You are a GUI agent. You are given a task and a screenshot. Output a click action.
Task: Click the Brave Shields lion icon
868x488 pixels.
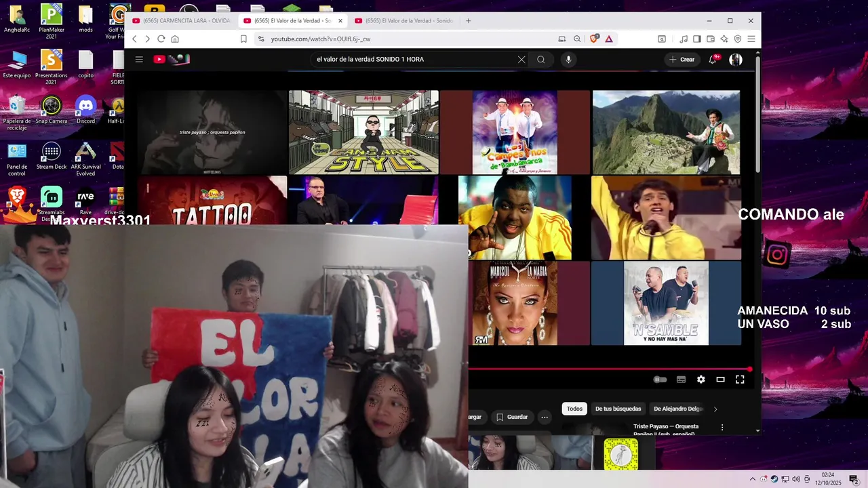(x=594, y=39)
